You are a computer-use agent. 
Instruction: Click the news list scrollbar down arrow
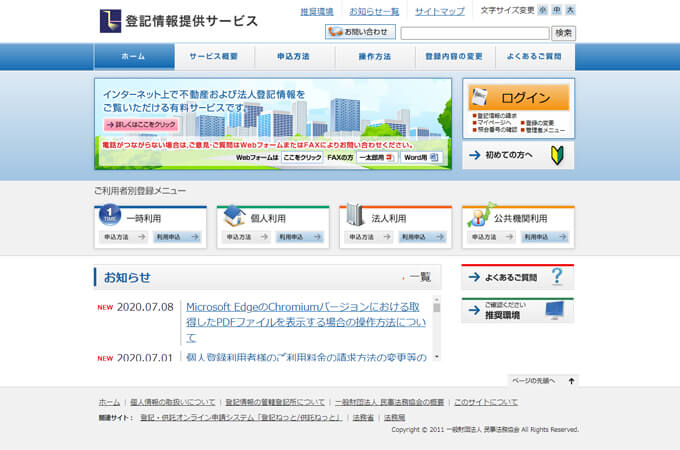[437, 357]
